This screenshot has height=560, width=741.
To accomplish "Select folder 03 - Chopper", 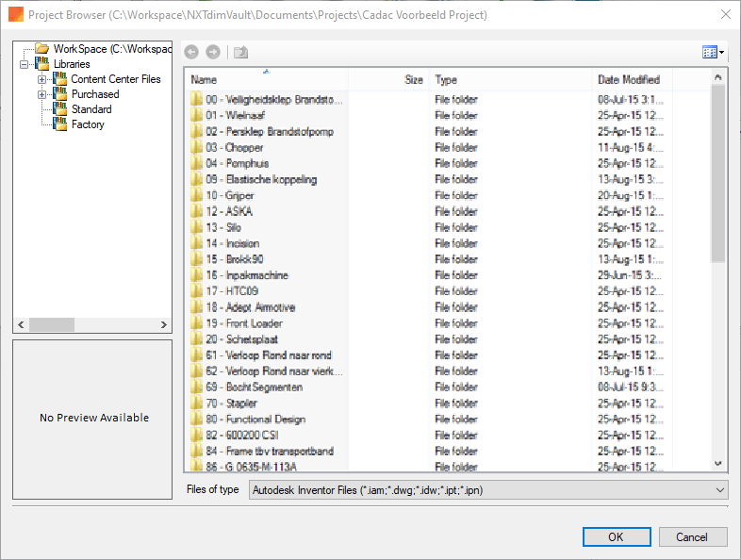I will pyautogui.click(x=227, y=147).
